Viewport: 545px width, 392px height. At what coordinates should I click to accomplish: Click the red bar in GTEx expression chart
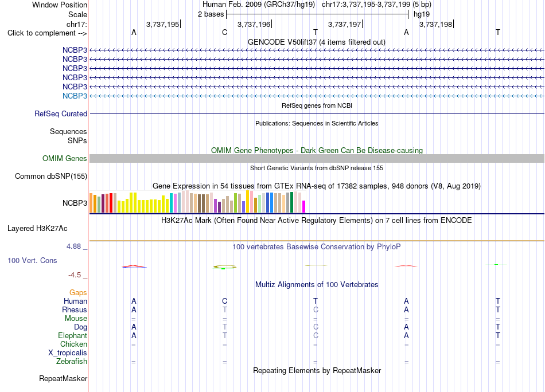(111, 203)
